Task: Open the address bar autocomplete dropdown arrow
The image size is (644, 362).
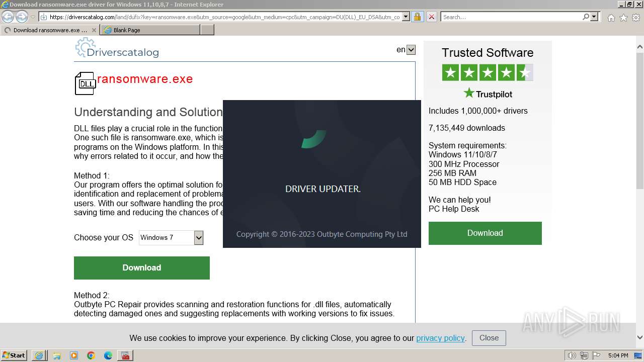Action: coord(406,17)
